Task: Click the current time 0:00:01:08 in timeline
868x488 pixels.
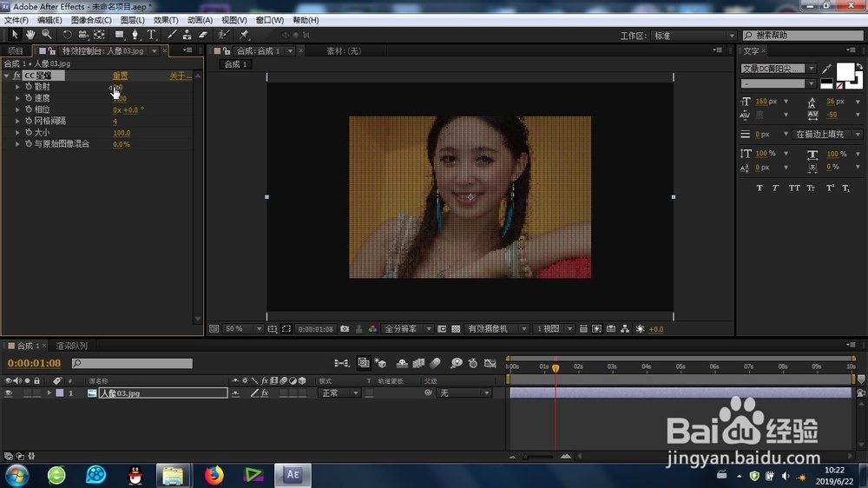Action: 35,363
